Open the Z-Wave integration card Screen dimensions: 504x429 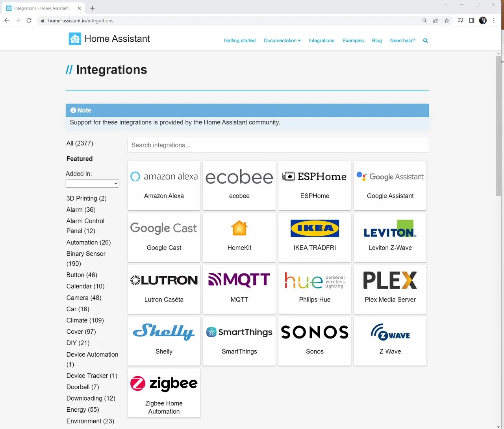[390, 341]
